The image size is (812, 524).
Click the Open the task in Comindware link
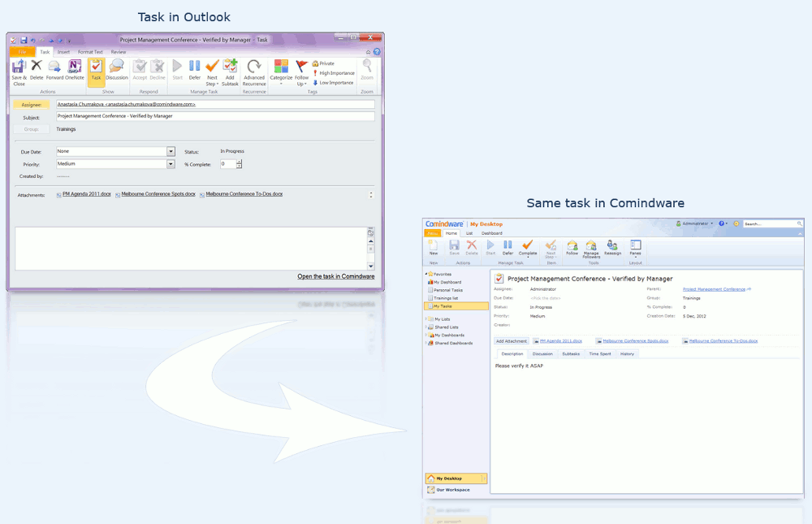click(x=335, y=276)
